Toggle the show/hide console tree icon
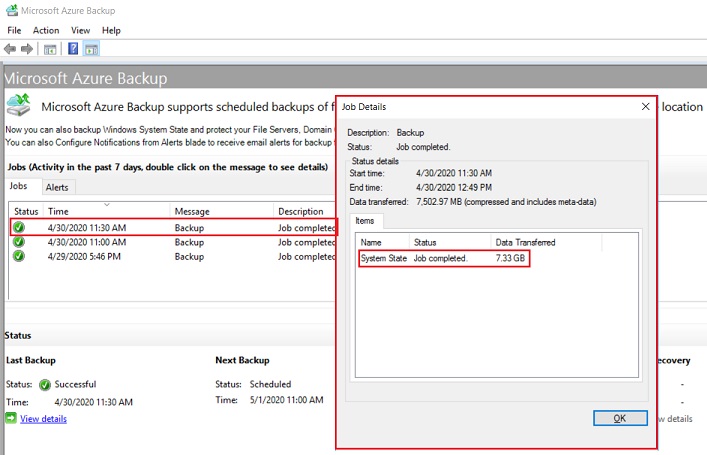Image resolution: width=707 pixels, height=455 pixels. pyautogui.click(x=50, y=49)
